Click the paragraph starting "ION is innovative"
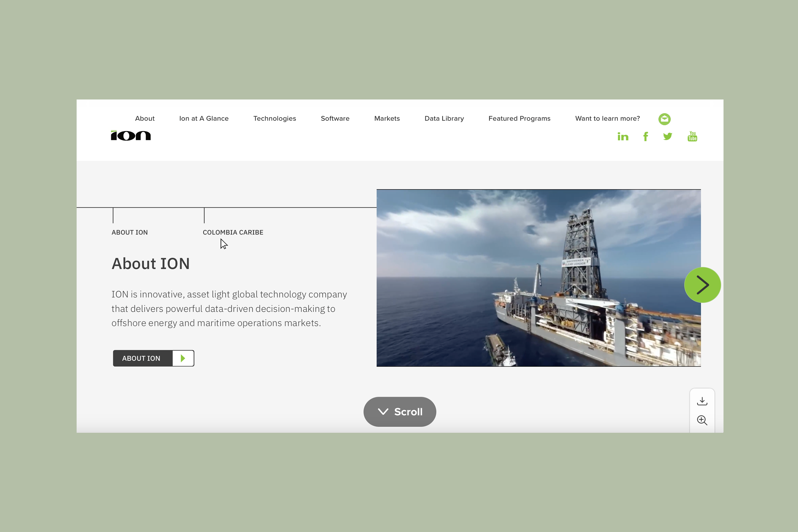The width and height of the screenshot is (798, 532). (229, 308)
